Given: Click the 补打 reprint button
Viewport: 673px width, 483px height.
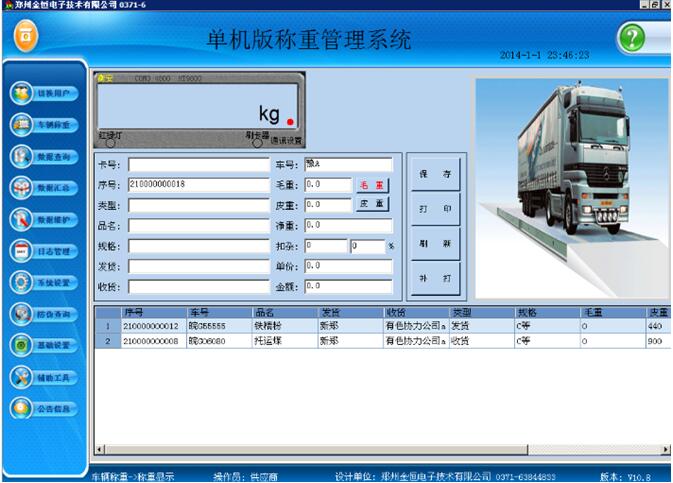Looking at the screenshot, I should pyautogui.click(x=435, y=278).
